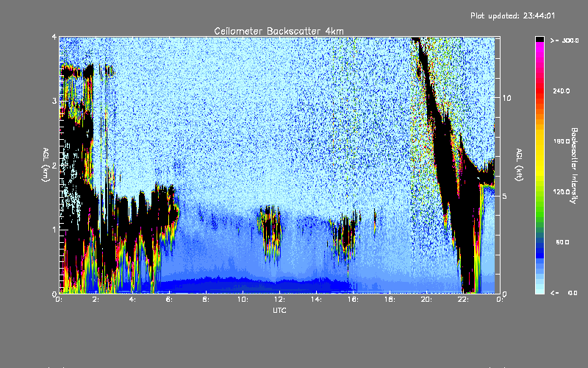Click the '8:' UTC time tick

click(x=207, y=300)
